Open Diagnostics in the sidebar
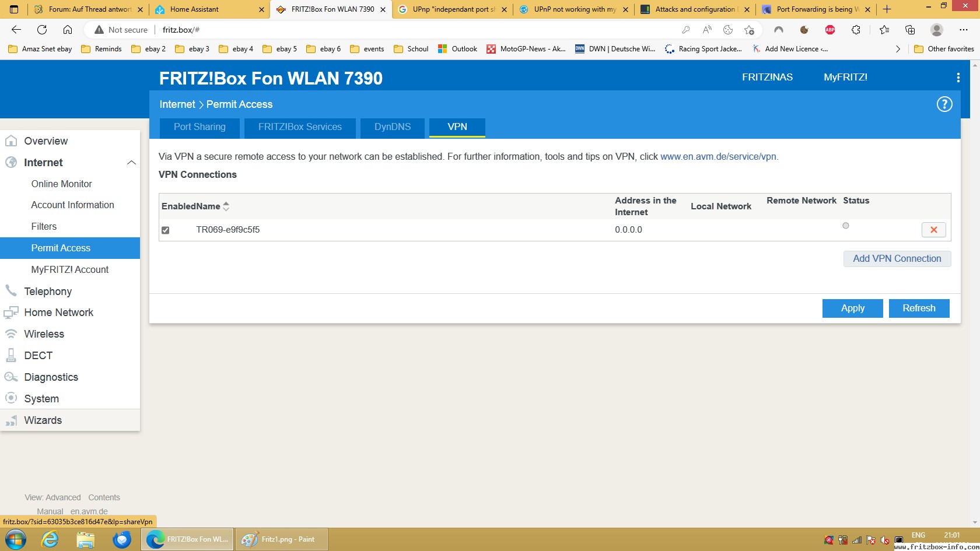Screen dimensions: 980x551 tap(51, 377)
